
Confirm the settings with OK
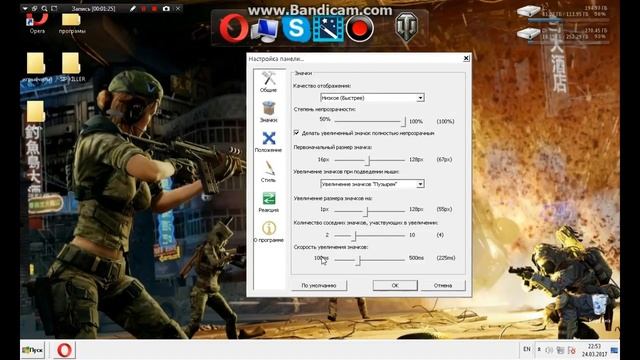[395, 285]
